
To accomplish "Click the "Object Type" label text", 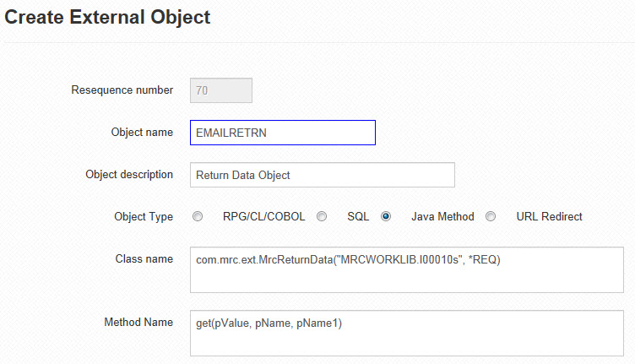I will click(144, 216).
